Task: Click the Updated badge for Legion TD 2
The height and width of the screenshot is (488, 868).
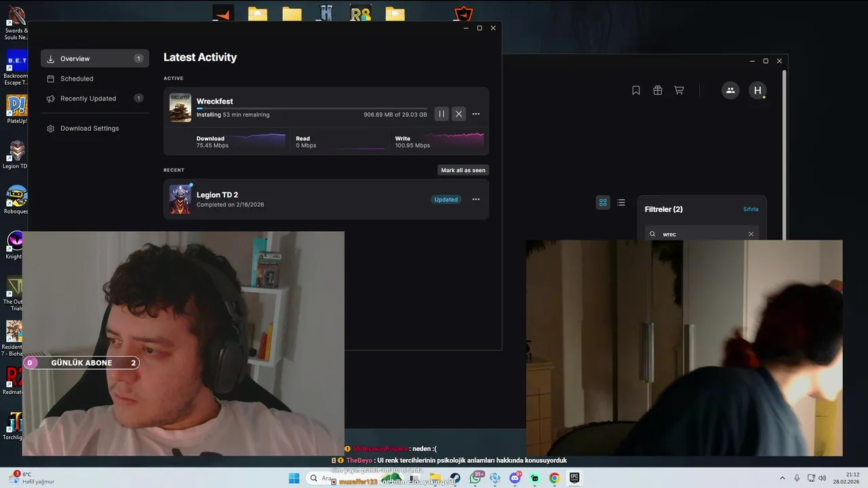Action: click(446, 199)
